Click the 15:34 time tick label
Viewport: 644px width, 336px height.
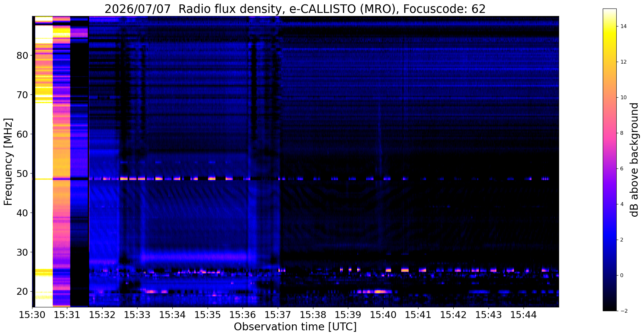pyautogui.click(x=172, y=315)
